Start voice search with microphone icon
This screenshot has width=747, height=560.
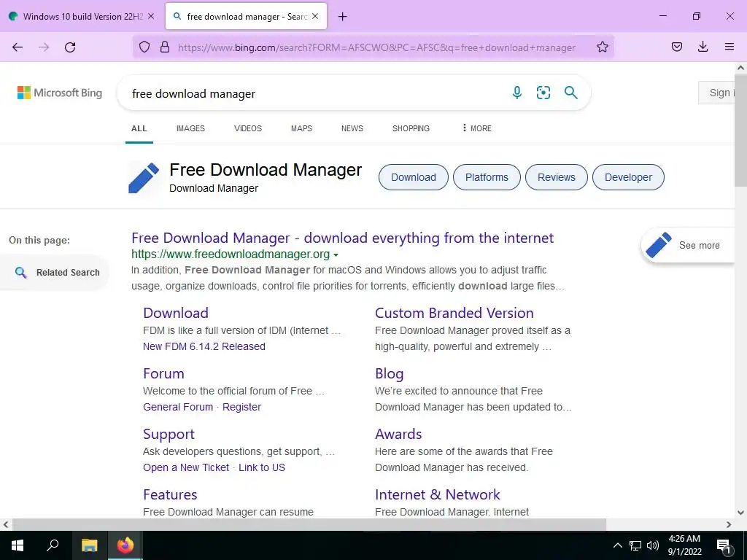(517, 93)
